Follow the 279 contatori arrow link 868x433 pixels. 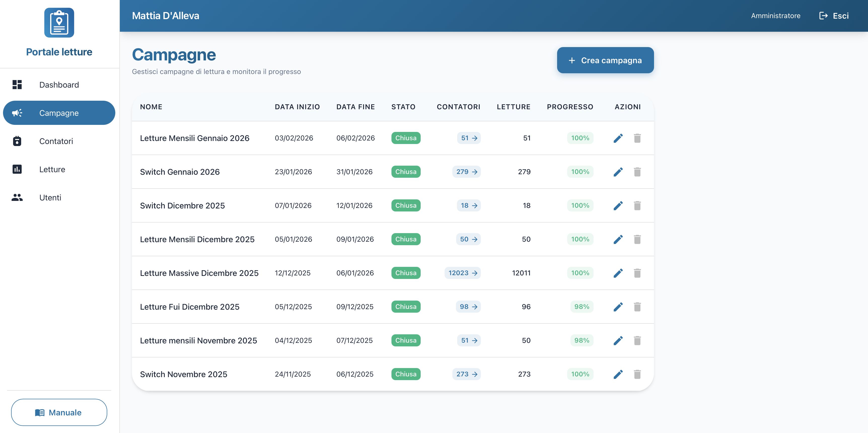[x=466, y=172]
